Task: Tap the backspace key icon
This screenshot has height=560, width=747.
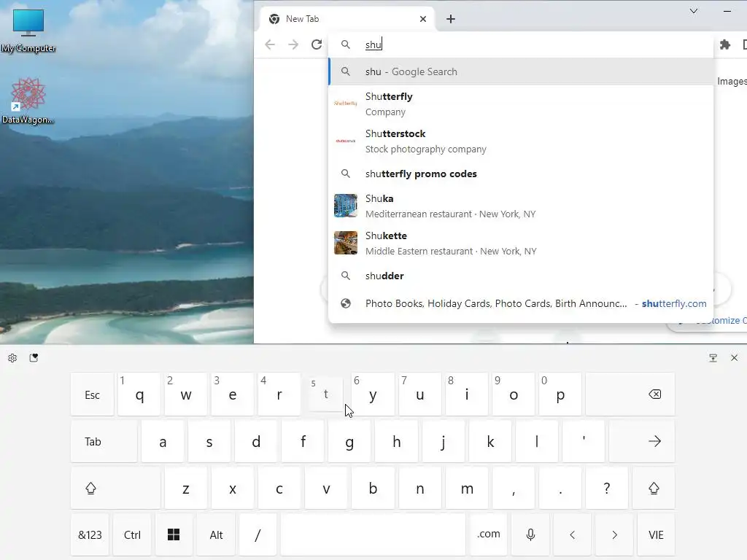Action: 630,394
